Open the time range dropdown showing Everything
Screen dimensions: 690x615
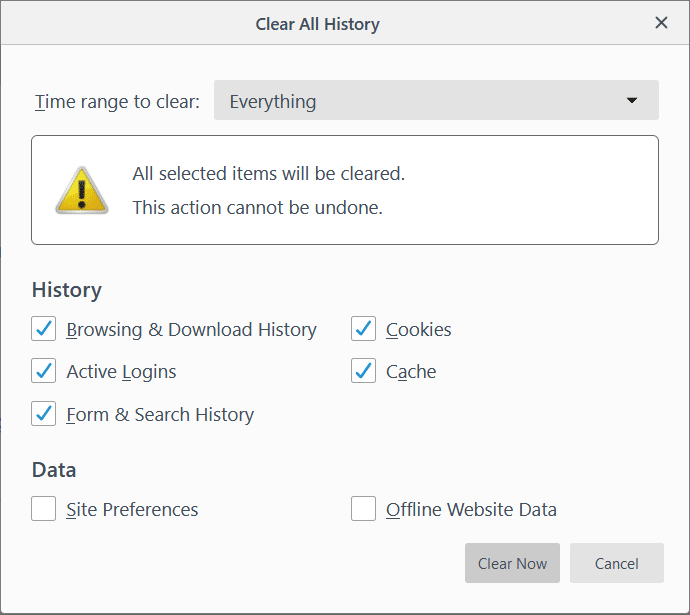436,101
